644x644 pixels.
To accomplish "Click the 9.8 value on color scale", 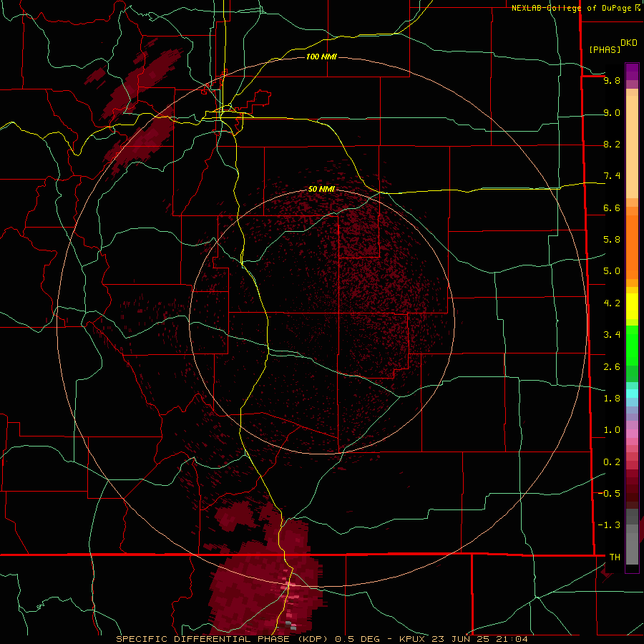I will point(612,80).
